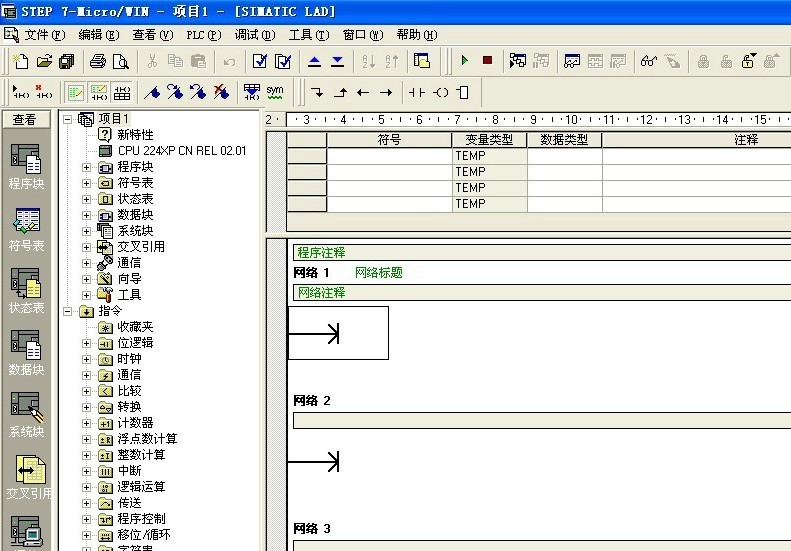This screenshot has width=791, height=551.
Task: Open the 查看(V) menu
Action: [x=153, y=35]
